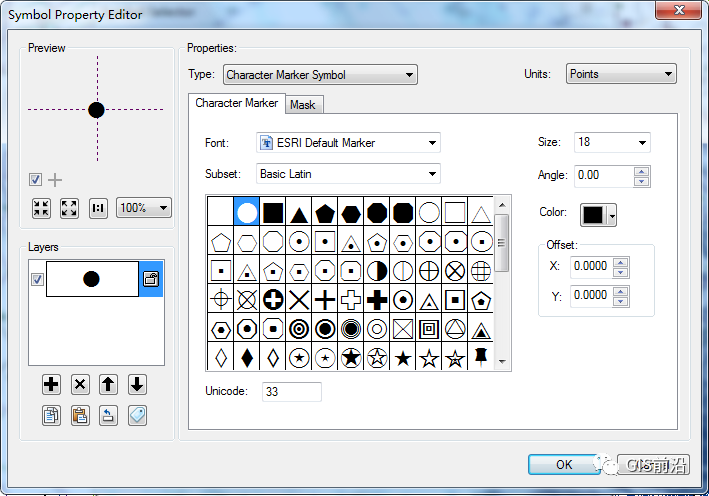Viewport: 709px width, 496px height.
Task: Click the zoom out preview icon
Action: pyautogui.click(x=41, y=208)
